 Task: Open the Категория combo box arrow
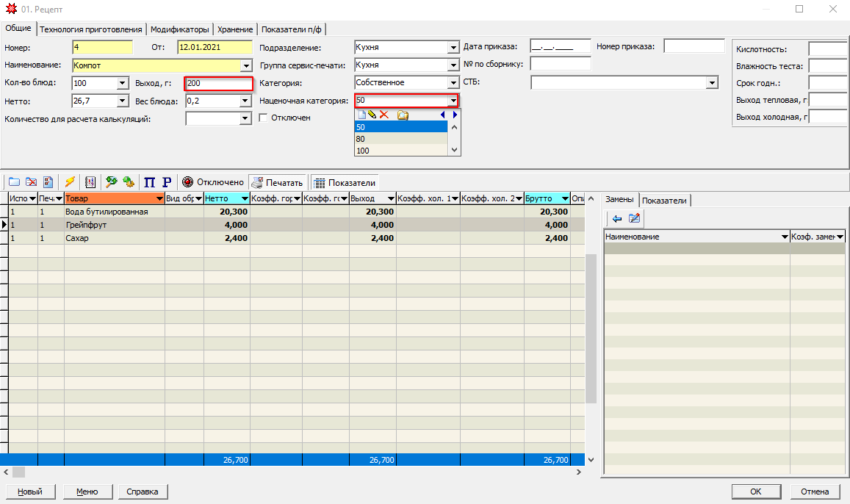[453, 83]
